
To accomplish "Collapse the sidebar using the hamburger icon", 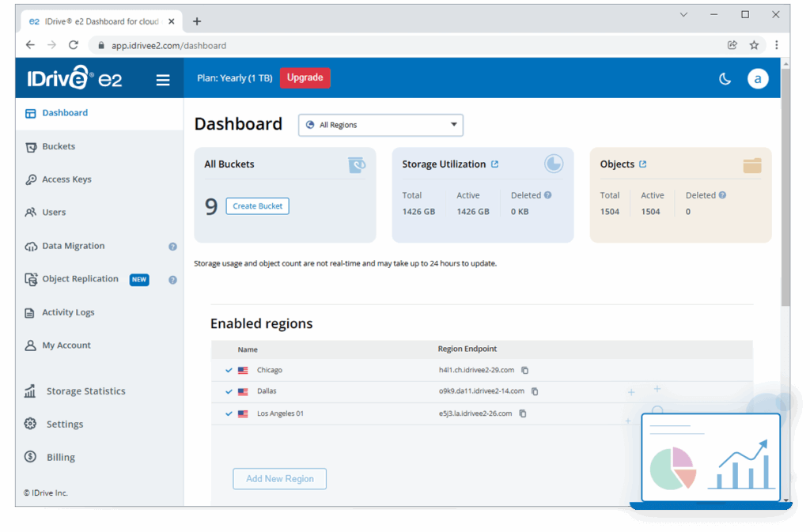I will [x=163, y=79].
